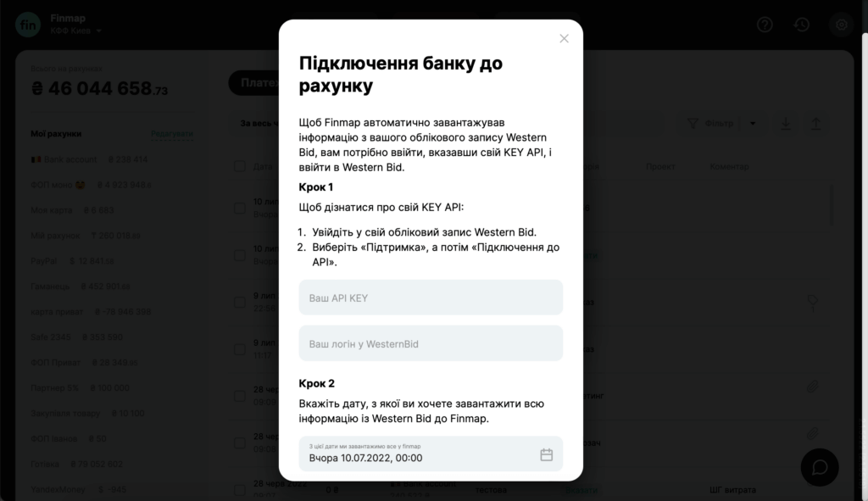
Task: Click the upload arrow icon
Action: [x=815, y=124]
